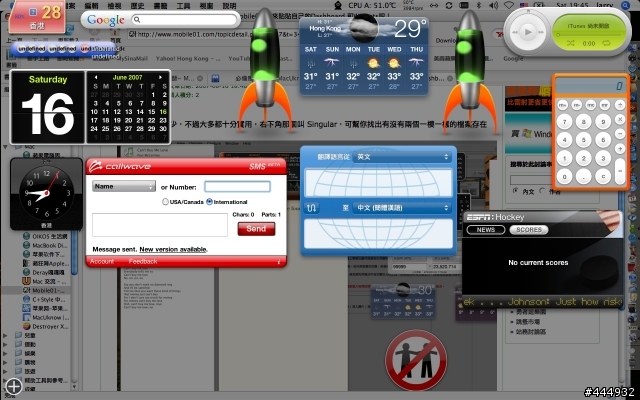Viewport: 640px width, 400px height.
Task: Skip to next track in iTunes widget
Action: [541, 32]
